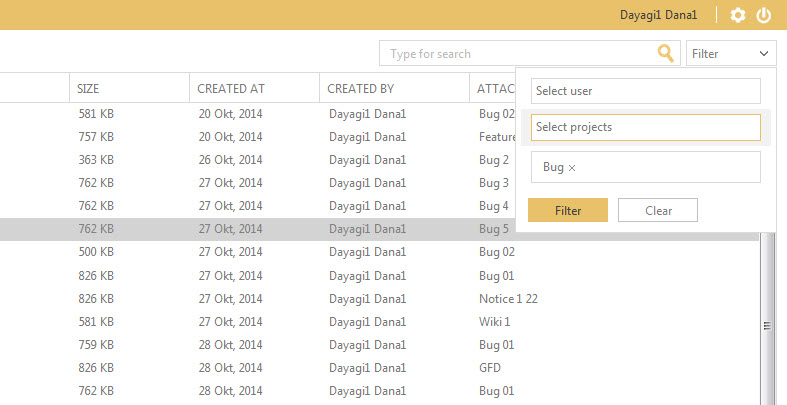Click the tag field containing Bug
This screenshot has width=787, height=405.
[x=660, y=168]
